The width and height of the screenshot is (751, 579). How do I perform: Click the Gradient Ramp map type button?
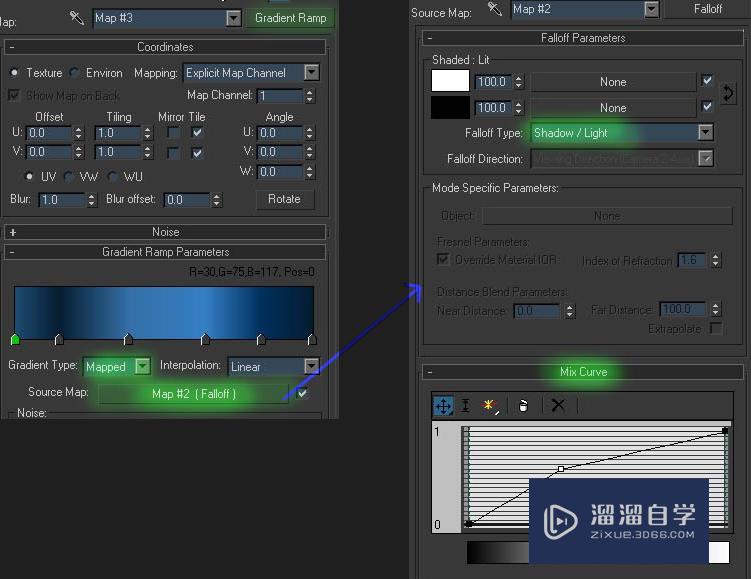(x=290, y=18)
